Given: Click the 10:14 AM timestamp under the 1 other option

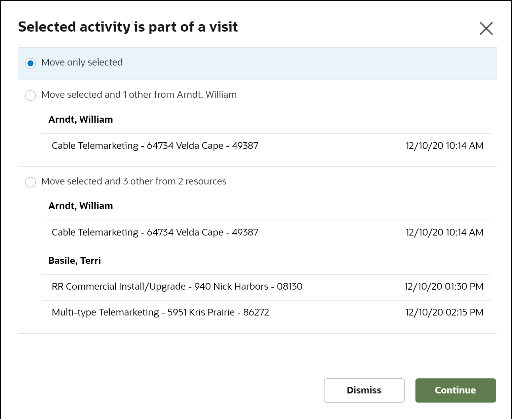Looking at the screenshot, I should (x=444, y=146).
